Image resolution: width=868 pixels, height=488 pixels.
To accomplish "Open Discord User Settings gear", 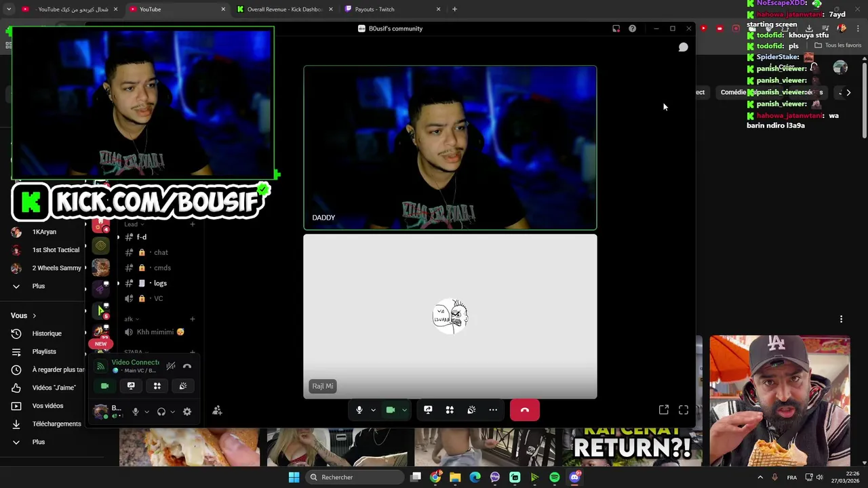I will 187,411.
